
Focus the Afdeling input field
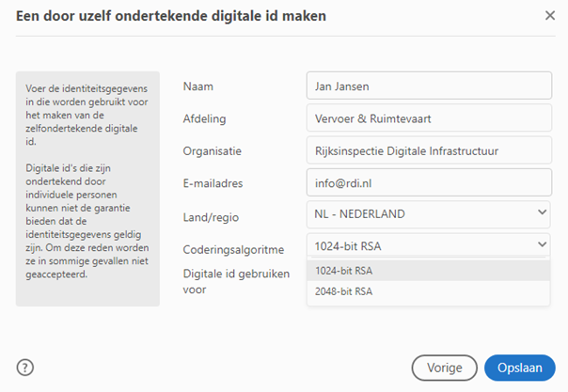point(428,118)
